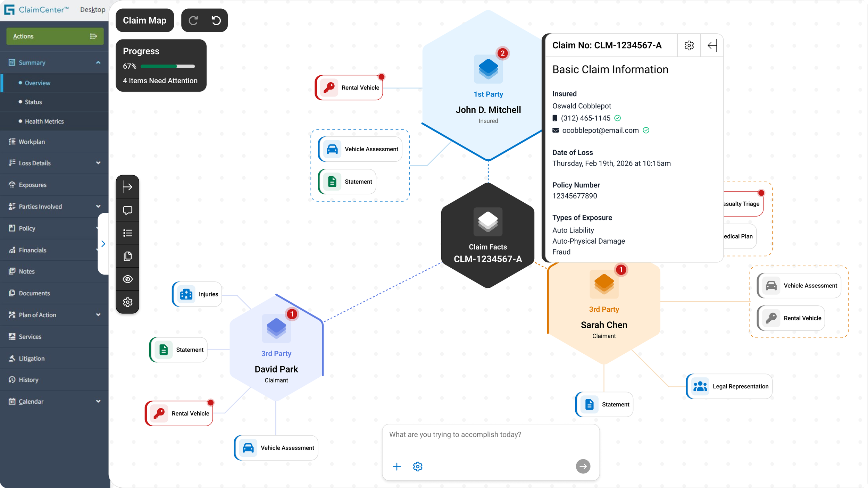The width and height of the screenshot is (868, 488).
Task: Open Rental Vehicle node near John D. Mitchell
Action: 349,88
